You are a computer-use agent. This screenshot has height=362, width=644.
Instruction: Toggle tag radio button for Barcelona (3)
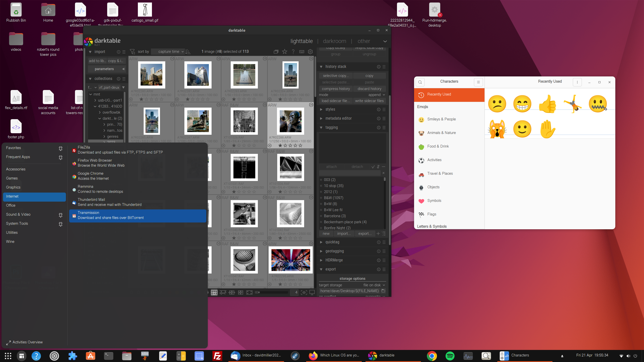[x=321, y=216]
